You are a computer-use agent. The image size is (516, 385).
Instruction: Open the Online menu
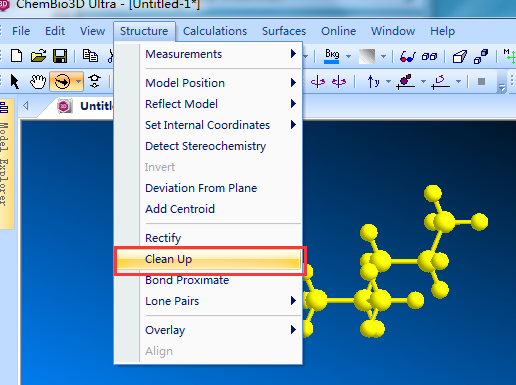tap(338, 31)
